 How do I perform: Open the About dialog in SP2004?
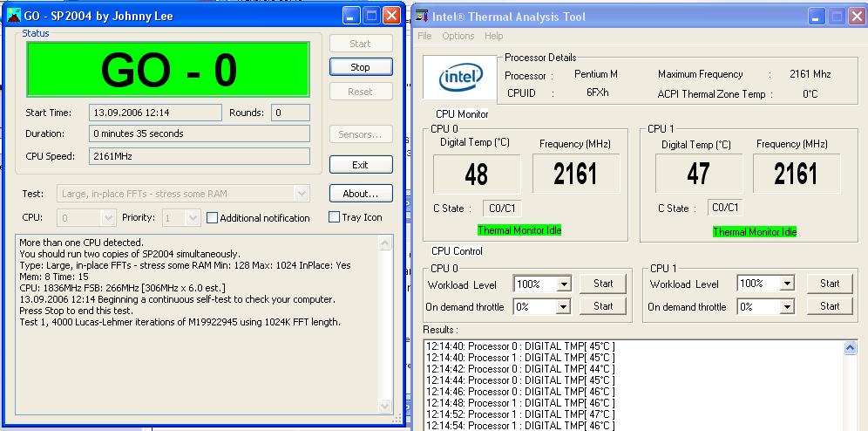point(361,194)
